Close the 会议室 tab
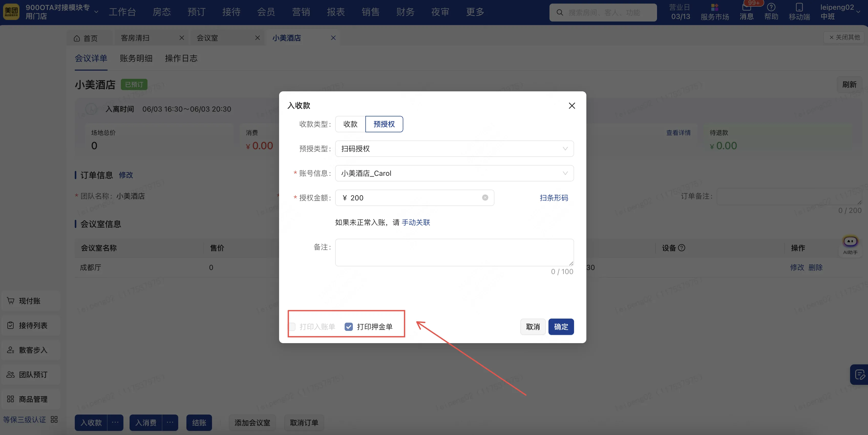This screenshot has width=868, height=435. [x=257, y=38]
